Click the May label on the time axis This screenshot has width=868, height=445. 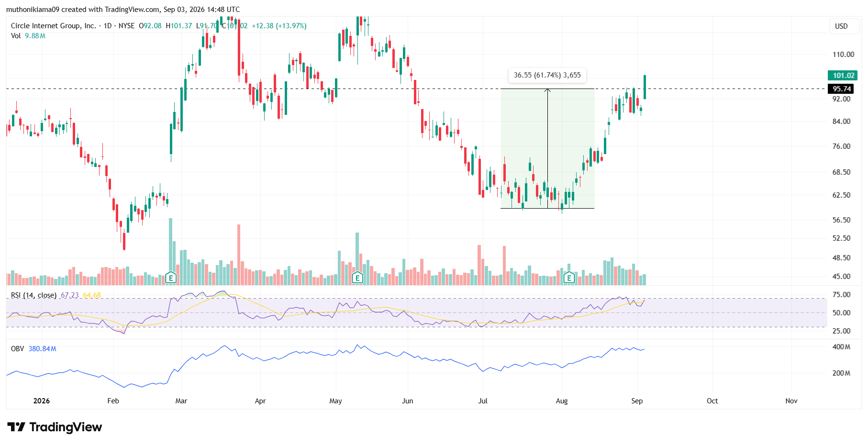tap(336, 401)
